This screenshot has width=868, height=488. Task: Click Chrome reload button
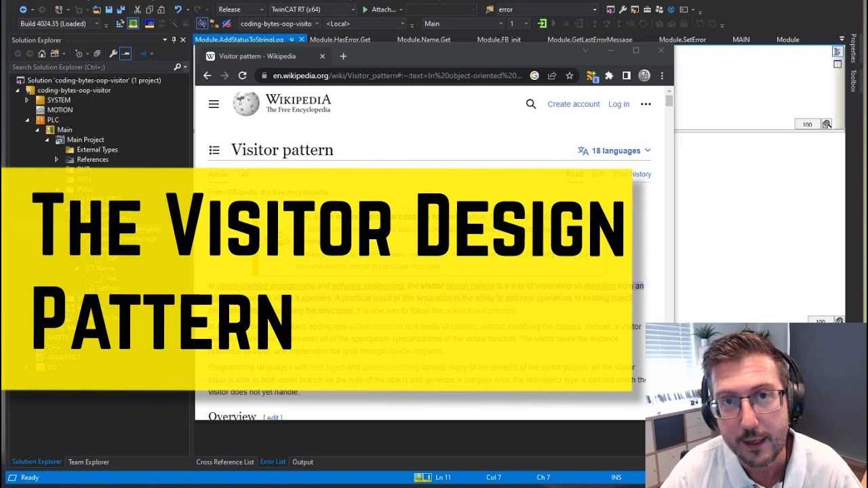[x=242, y=76]
